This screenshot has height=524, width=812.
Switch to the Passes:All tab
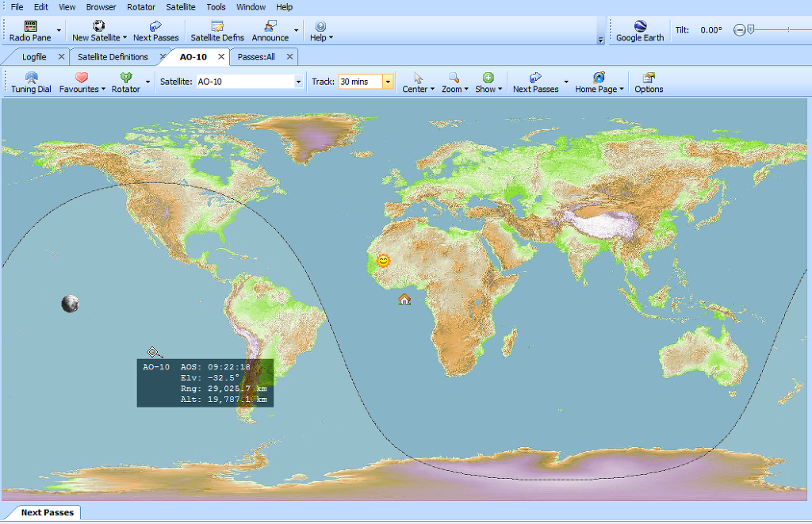tap(256, 57)
